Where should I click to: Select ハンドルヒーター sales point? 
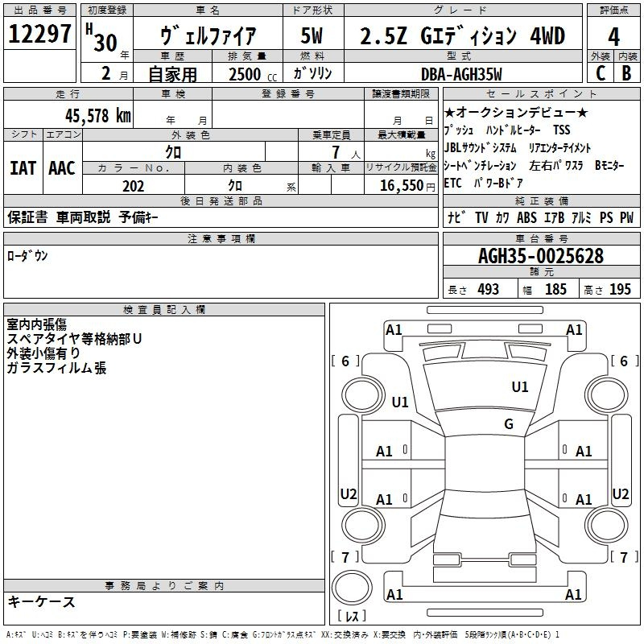(513, 130)
